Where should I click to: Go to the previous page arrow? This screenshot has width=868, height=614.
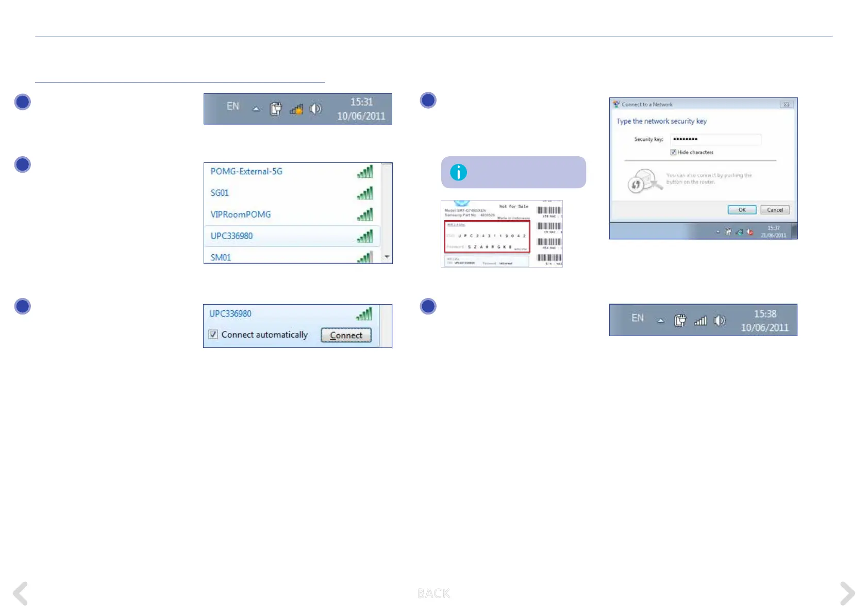[x=21, y=593]
